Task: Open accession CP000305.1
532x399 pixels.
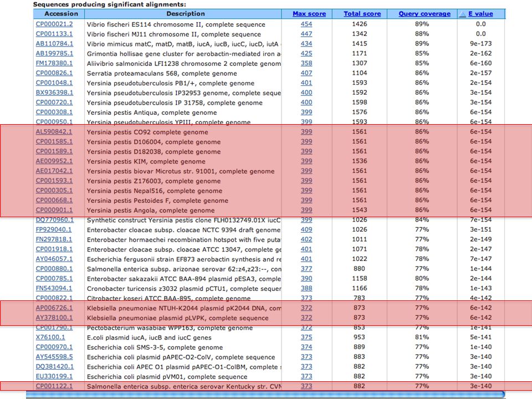Action: point(54,191)
